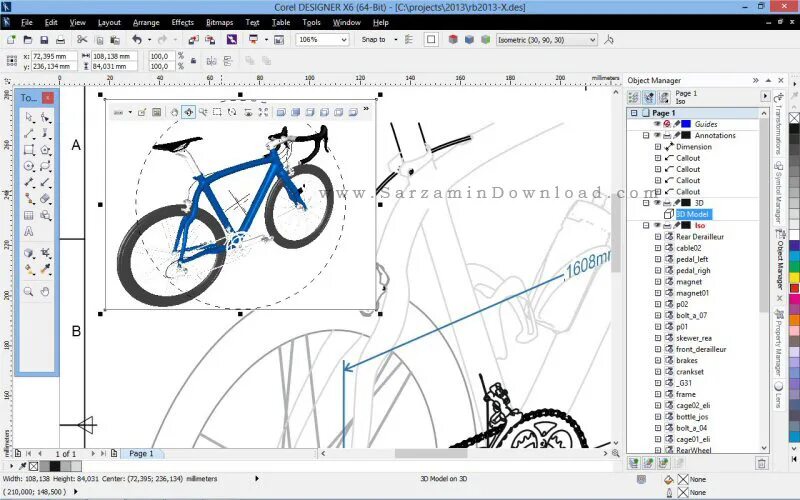Click the new layer button in Object Manager
The image size is (800, 500).
[634, 463]
